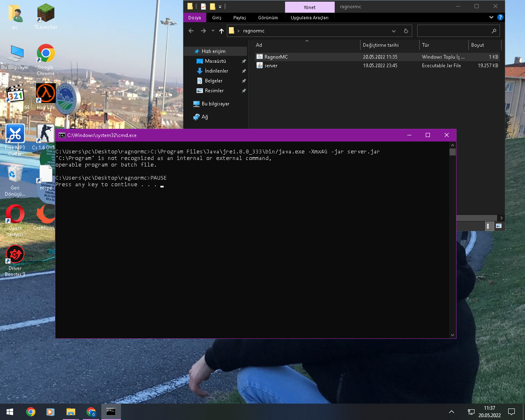Screen dimensions: 525x420
Task: Open File Explorer from the taskbar
Action: tap(71, 412)
